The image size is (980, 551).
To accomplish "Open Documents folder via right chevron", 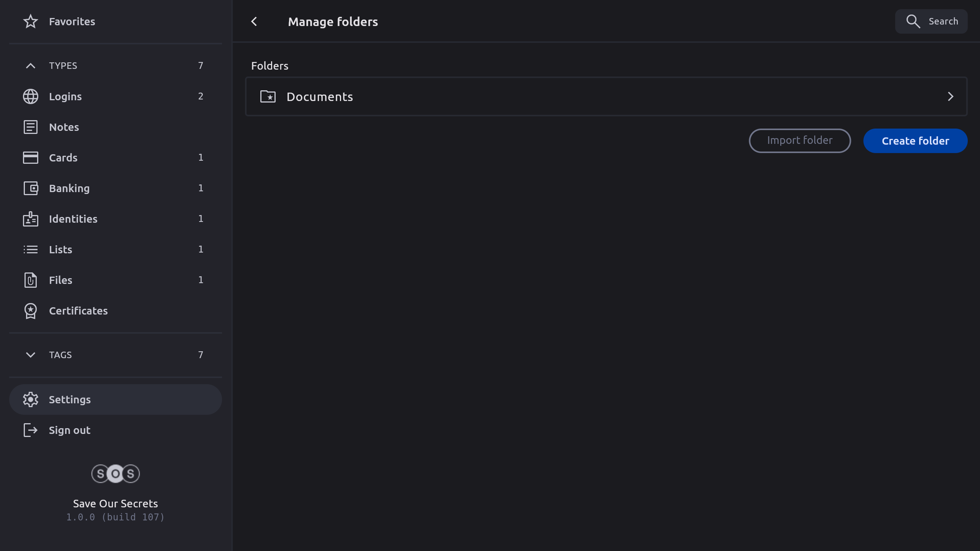I will tap(950, 96).
